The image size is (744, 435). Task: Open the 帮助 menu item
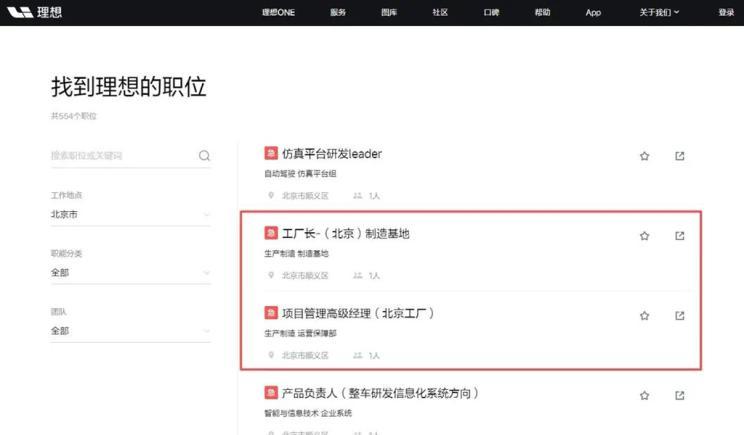click(542, 12)
